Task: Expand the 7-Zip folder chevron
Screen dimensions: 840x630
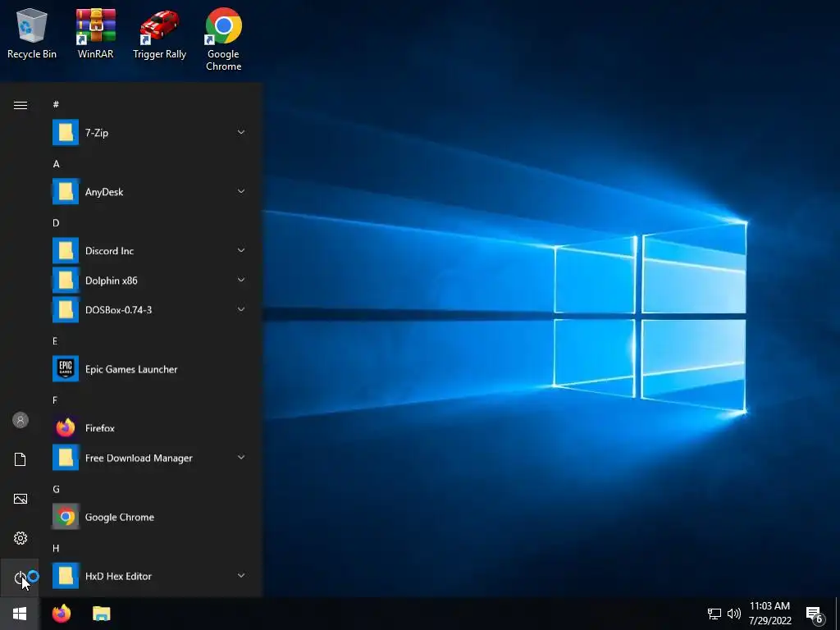Action: pos(241,132)
